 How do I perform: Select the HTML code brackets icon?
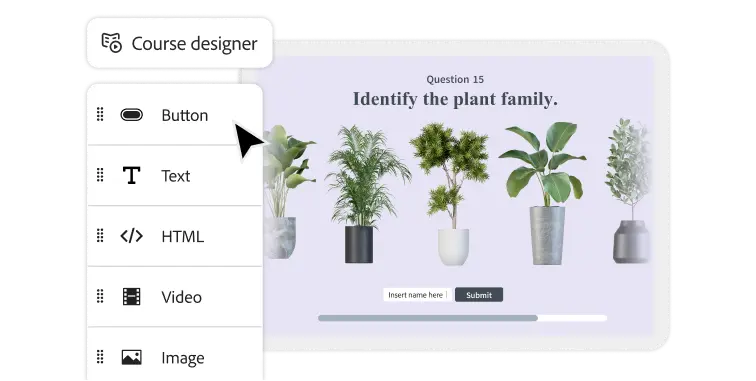(x=131, y=236)
